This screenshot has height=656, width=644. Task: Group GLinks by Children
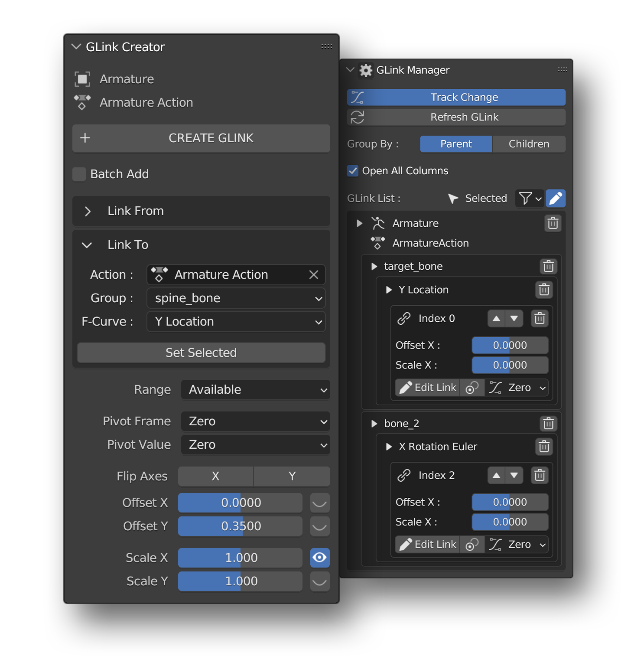[x=529, y=144]
